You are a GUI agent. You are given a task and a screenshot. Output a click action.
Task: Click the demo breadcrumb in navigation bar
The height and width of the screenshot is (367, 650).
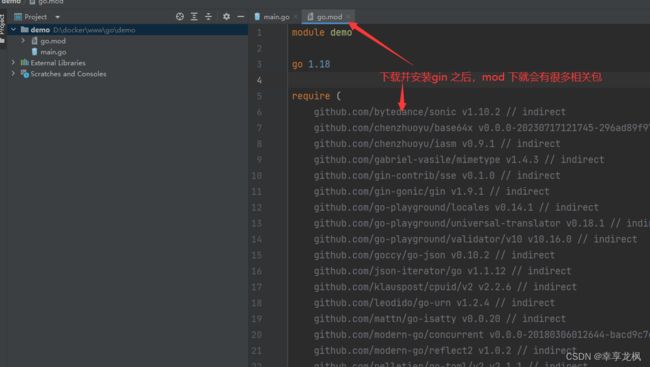click(x=11, y=2)
